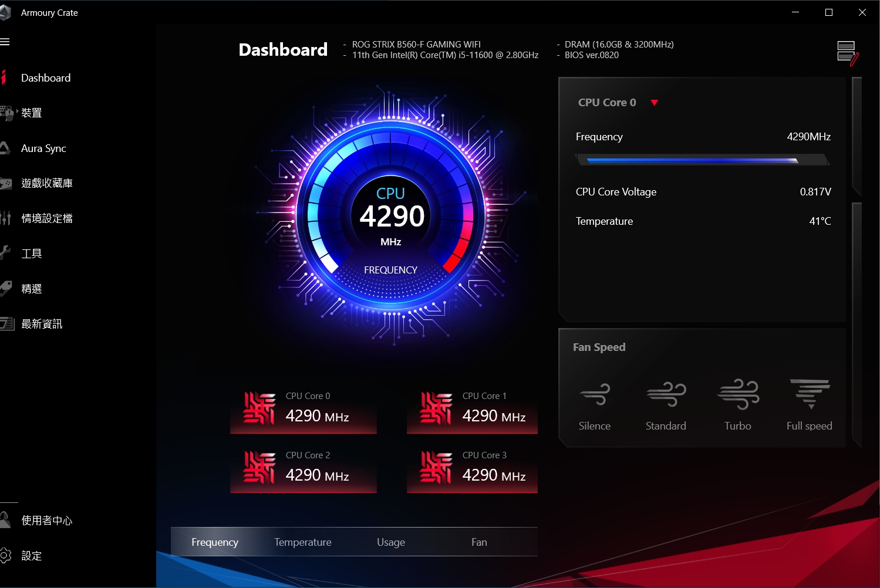Open the Dashboard menu item
The height and width of the screenshot is (588, 880).
(46, 78)
